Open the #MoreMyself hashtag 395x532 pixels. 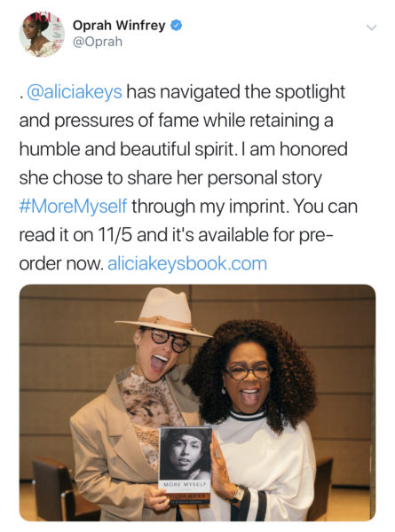point(73,207)
